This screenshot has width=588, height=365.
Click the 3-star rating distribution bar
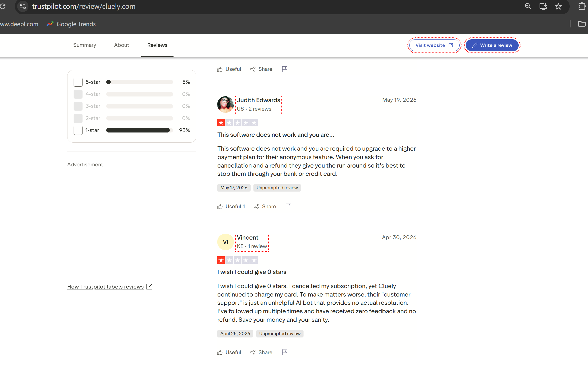click(140, 106)
